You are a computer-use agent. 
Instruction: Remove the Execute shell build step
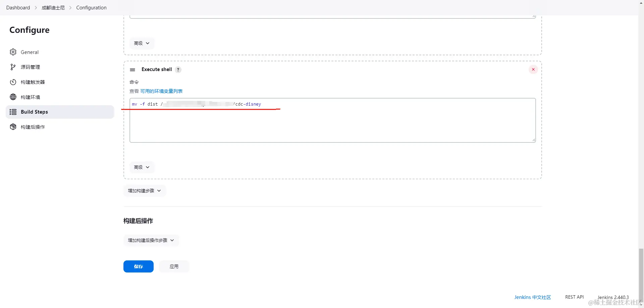pos(533,69)
